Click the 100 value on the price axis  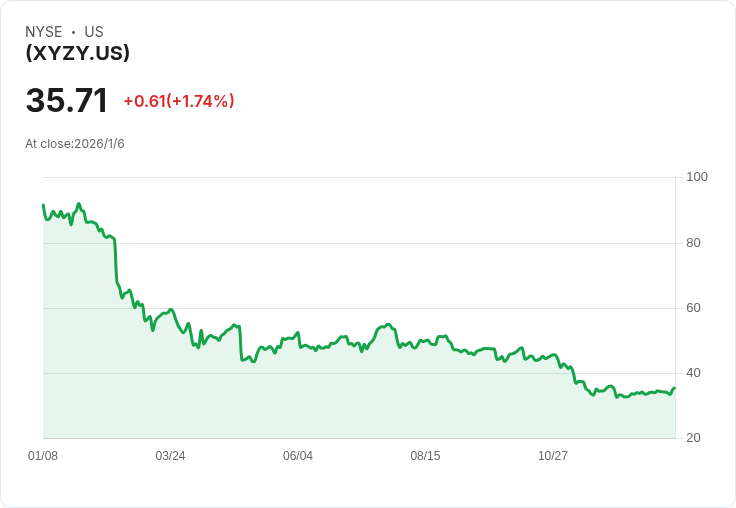(x=697, y=178)
